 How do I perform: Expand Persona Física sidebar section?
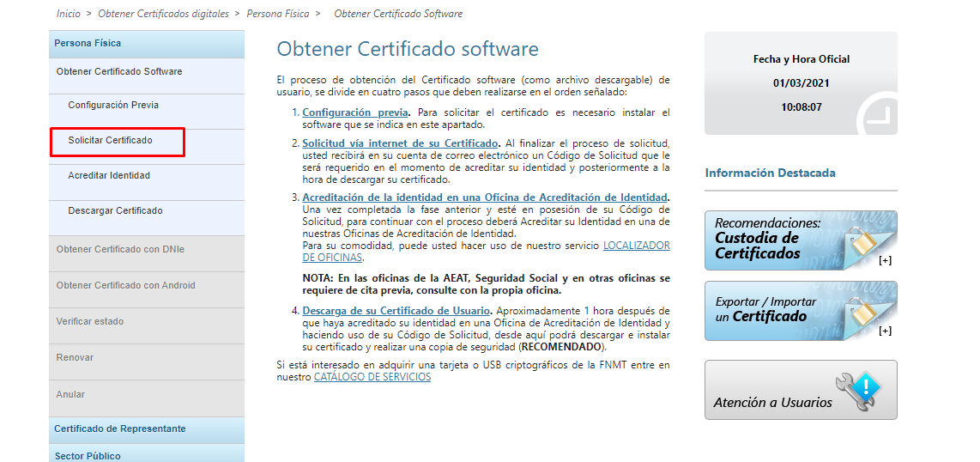pyautogui.click(x=146, y=44)
